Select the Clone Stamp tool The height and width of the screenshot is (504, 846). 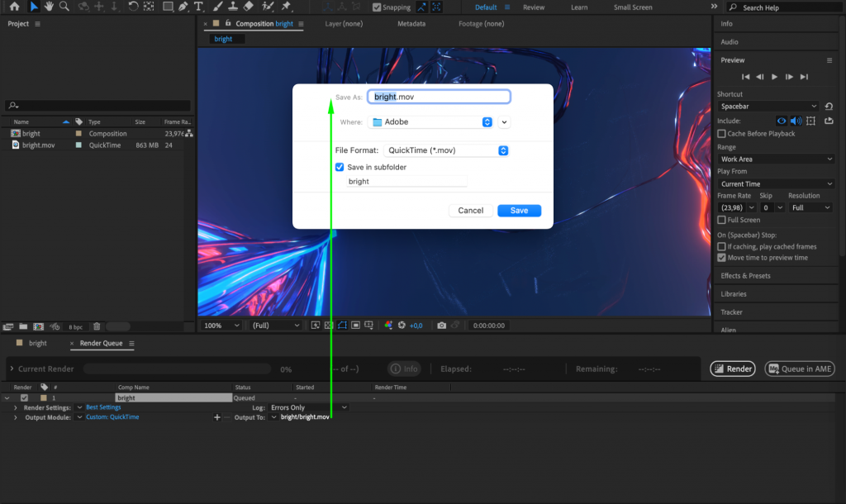pyautogui.click(x=232, y=7)
